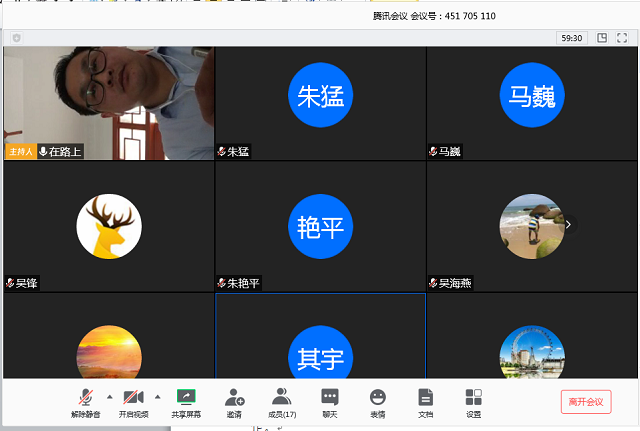Open the 邀请 invite icon

click(234, 402)
